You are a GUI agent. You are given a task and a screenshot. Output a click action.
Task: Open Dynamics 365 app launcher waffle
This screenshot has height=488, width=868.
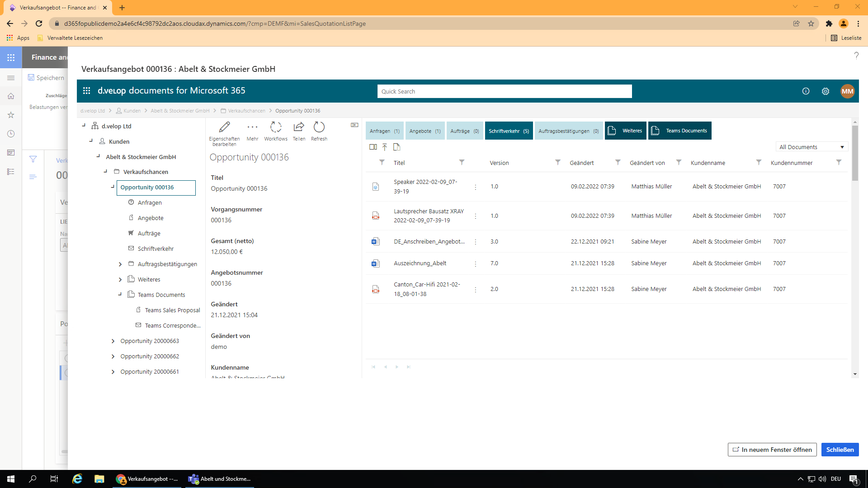11,57
